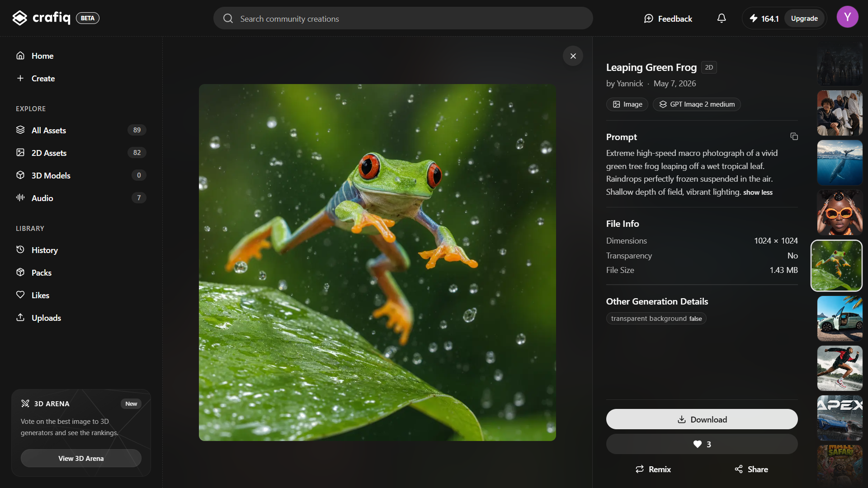Open the car on beach thumbnail
The image size is (868, 488).
(x=840, y=319)
